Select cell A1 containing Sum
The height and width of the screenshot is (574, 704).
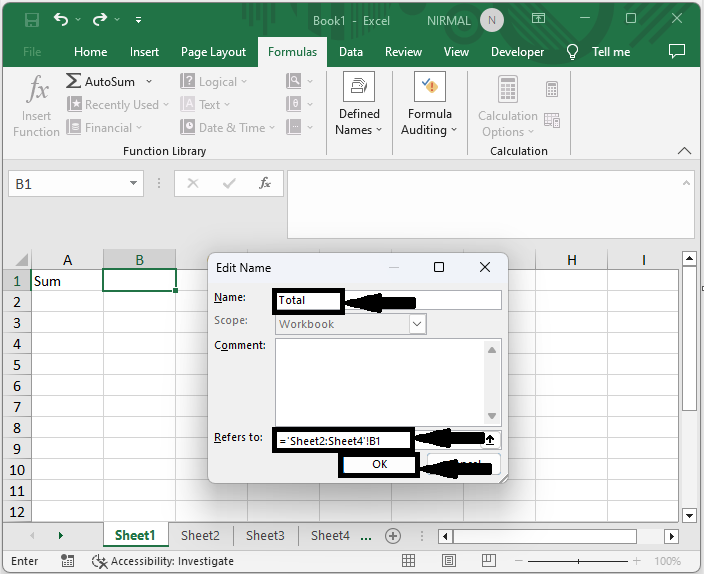point(67,281)
